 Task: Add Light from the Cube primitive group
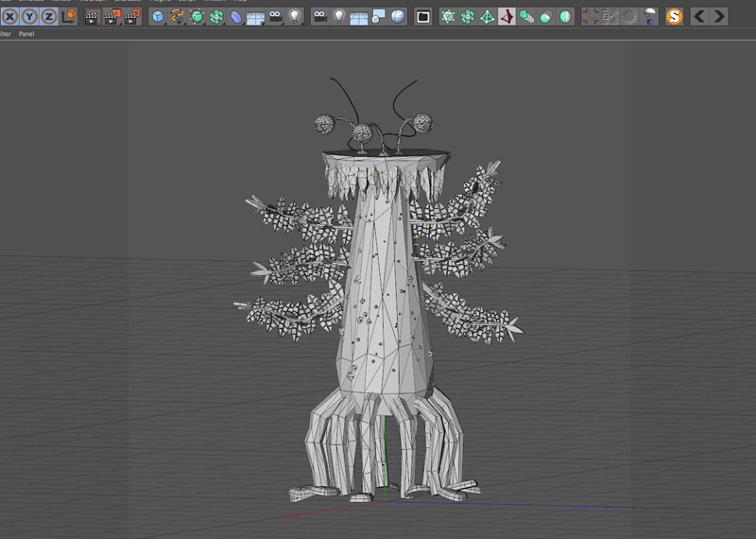click(x=295, y=17)
